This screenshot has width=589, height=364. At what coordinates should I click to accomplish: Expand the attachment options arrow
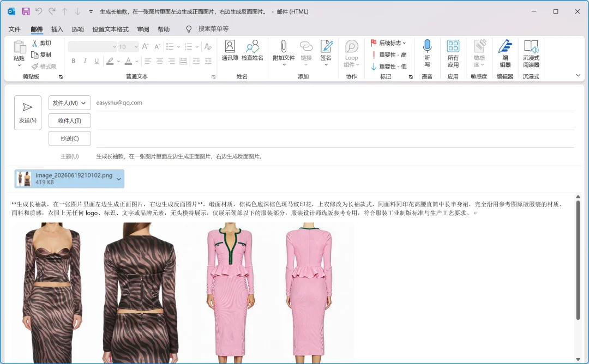coord(119,179)
